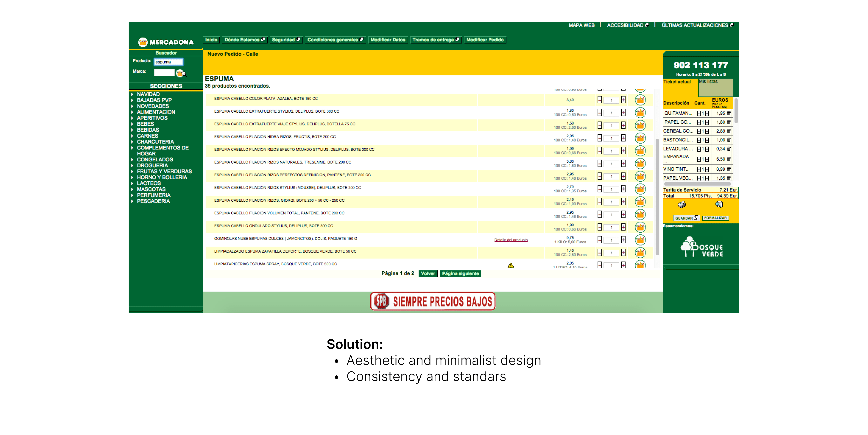Click FORMALIZAR to checkout
This screenshot has height=435, width=868.
pos(715,218)
